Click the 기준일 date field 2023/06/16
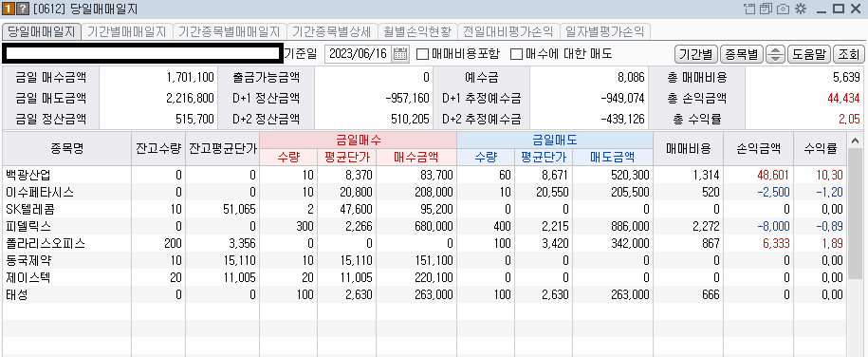868x357 pixels. pyautogui.click(x=359, y=54)
